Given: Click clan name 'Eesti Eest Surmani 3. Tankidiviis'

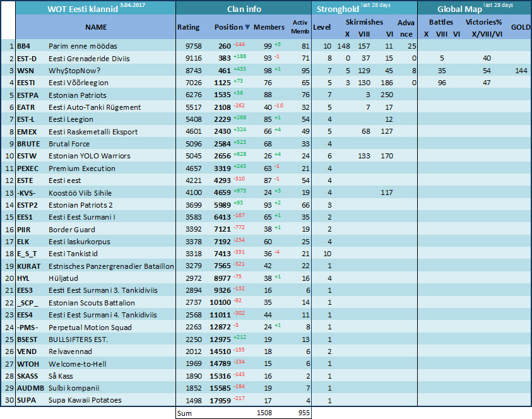Looking at the screenshot, I should click(103, 290).
